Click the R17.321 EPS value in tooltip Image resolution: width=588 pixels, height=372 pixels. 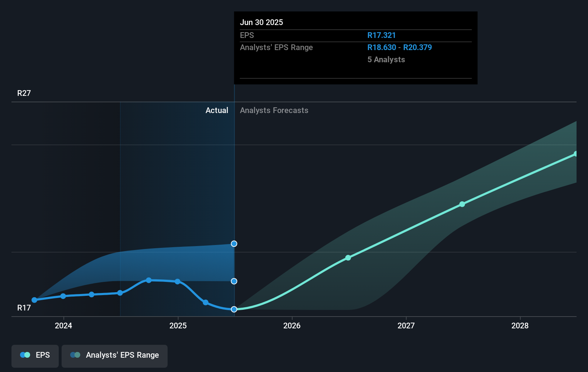(x=381, y=35)
